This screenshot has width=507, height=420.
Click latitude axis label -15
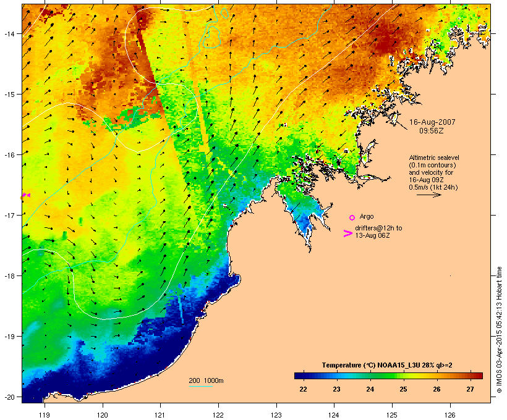coord(9,94)
